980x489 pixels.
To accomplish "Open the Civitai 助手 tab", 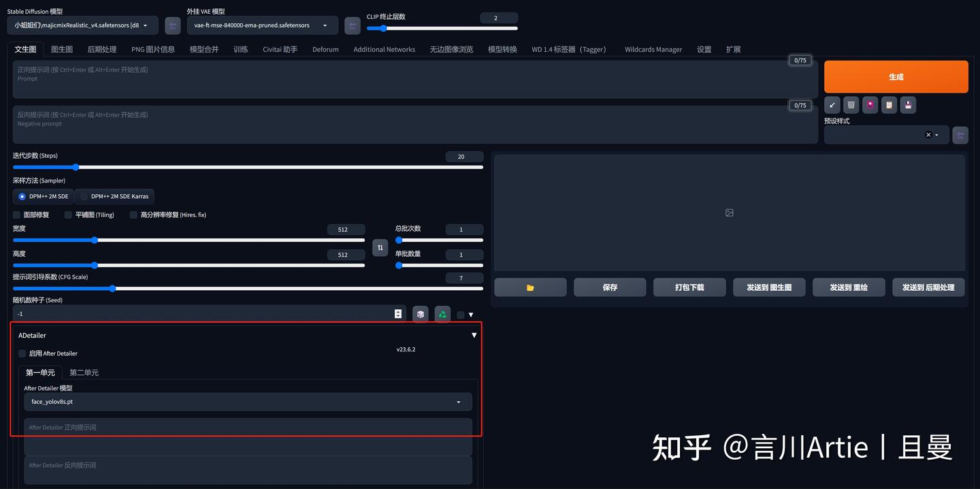I will coord(280,49).
